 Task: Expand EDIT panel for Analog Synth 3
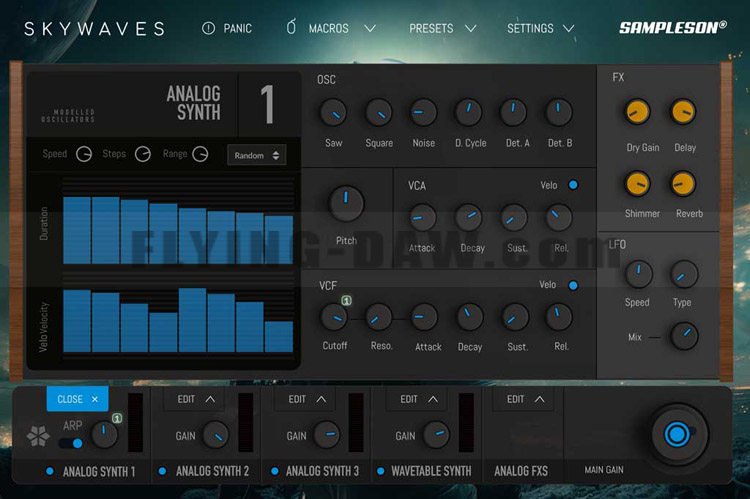(307, 399)
